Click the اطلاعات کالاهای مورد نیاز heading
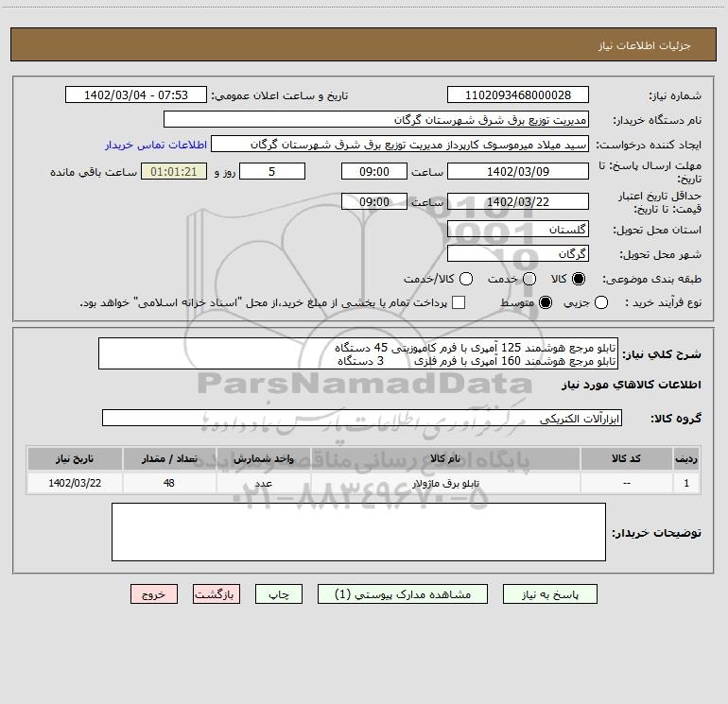 (631, 385)
